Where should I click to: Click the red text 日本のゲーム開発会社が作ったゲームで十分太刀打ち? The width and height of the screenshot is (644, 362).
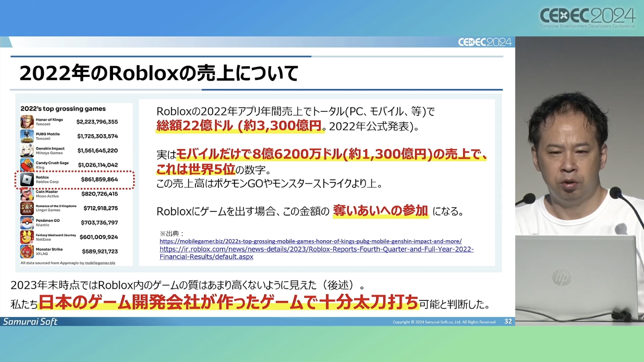coord(229,302)
